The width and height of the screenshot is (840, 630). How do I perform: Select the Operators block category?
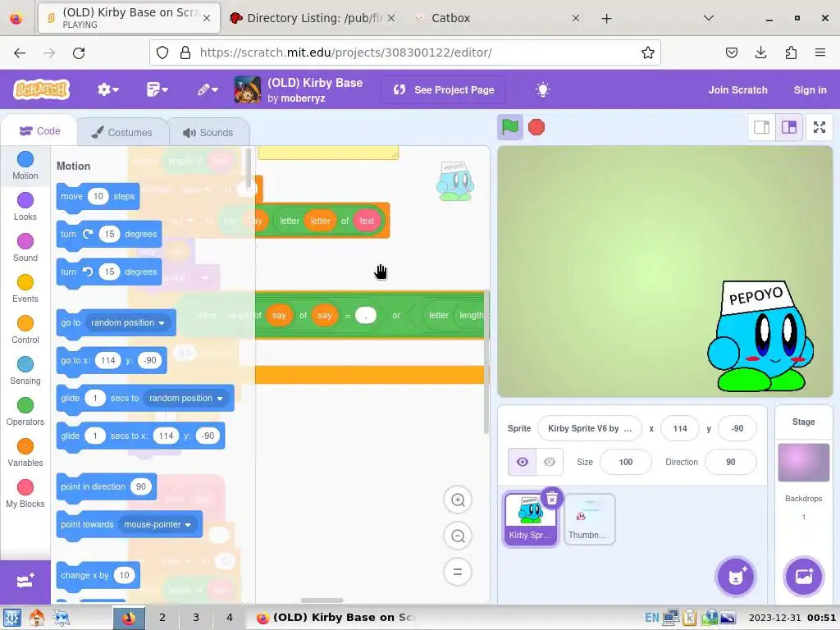pos(25,413)
